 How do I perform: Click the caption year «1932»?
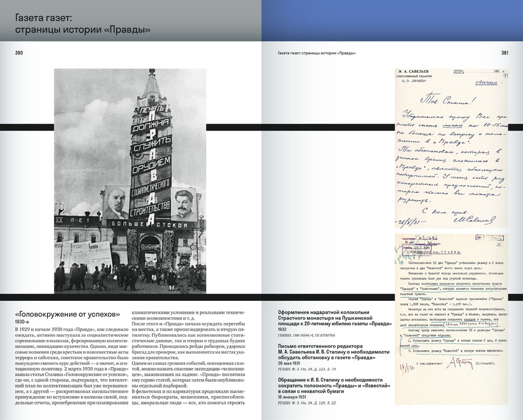click(282, 329)
